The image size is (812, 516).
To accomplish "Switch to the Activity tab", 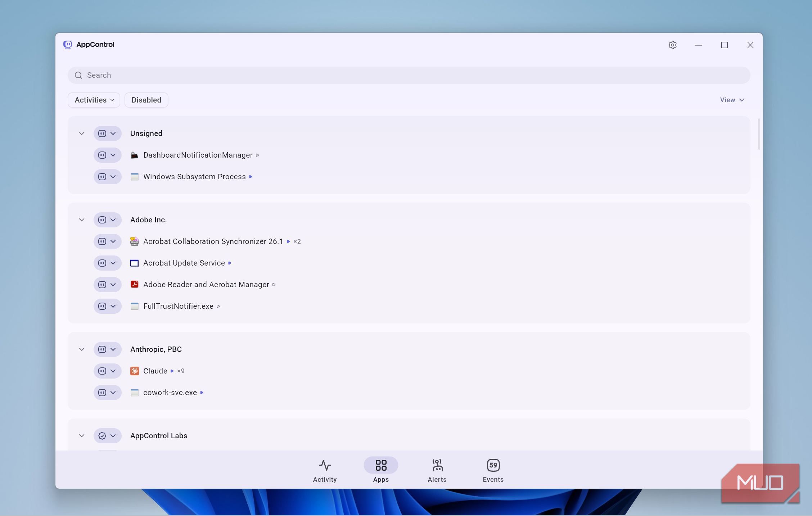I will click(x=325, y=471).
